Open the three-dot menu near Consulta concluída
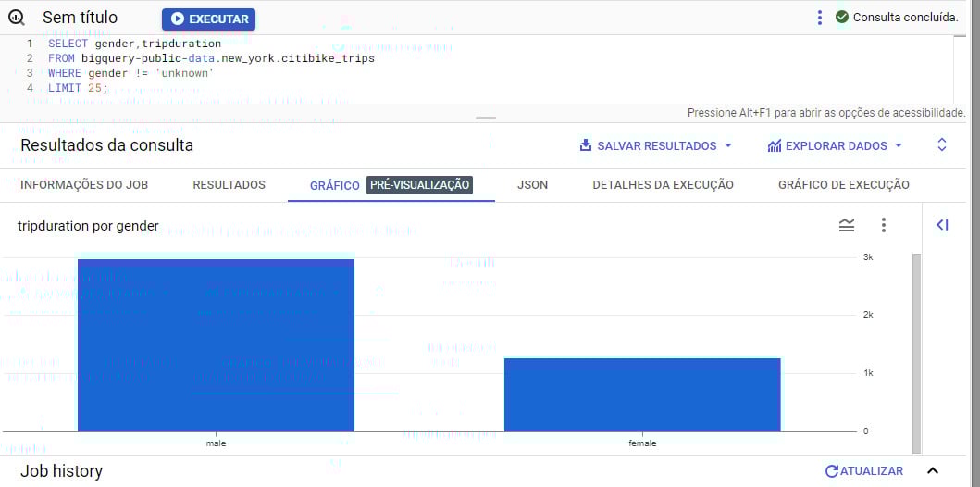980x487 pixels. pyautogui.click(x=819, y=18)
